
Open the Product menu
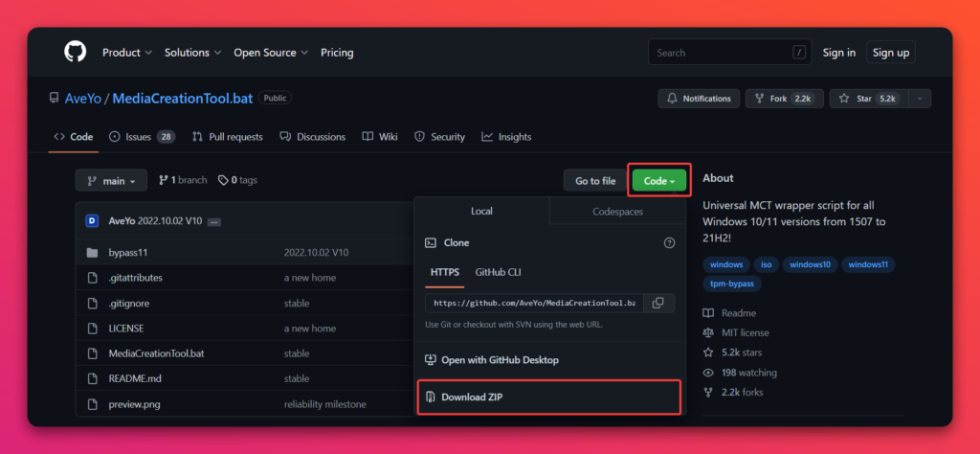[127, 53]
